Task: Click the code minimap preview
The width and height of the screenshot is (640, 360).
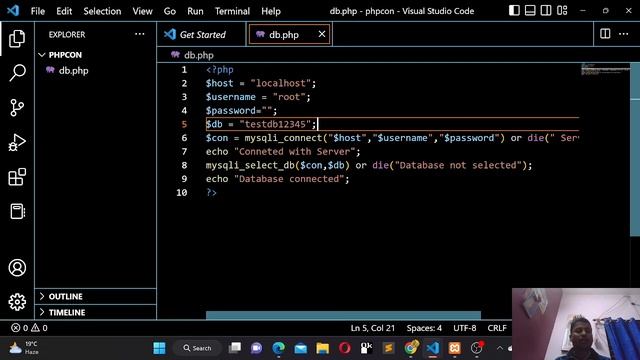Action: click(605, 69)
